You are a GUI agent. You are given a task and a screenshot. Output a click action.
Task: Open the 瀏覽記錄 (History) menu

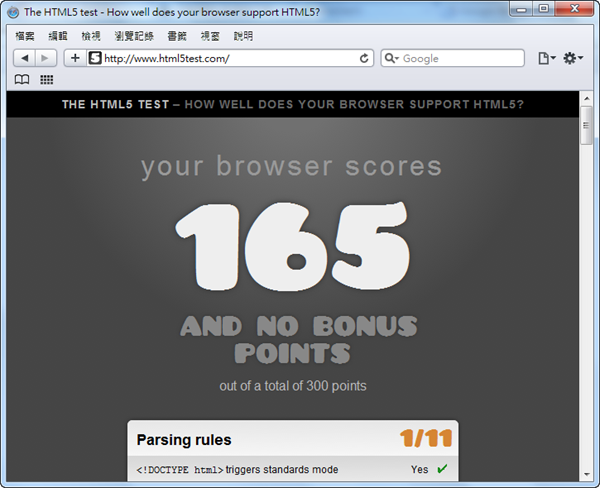pos(134,36)
